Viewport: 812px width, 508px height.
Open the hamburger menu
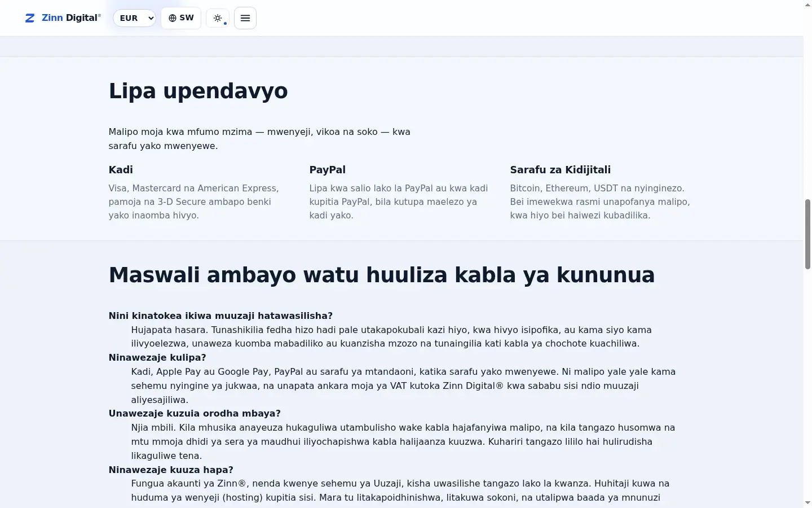(x=245, y=18)
